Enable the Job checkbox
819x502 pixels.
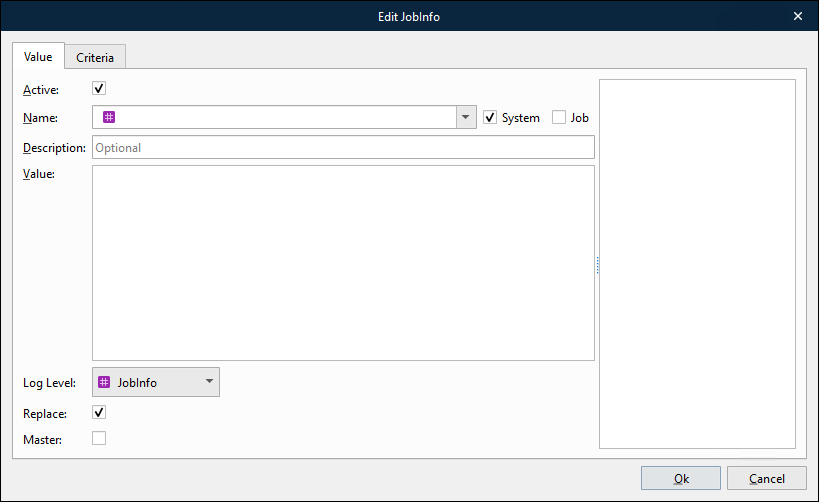(x=559, y=118)
